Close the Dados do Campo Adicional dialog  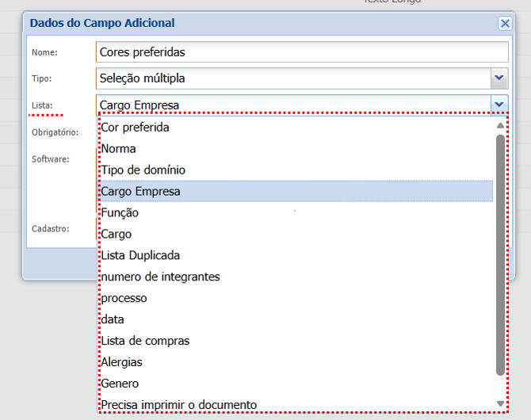coord(505,24)
